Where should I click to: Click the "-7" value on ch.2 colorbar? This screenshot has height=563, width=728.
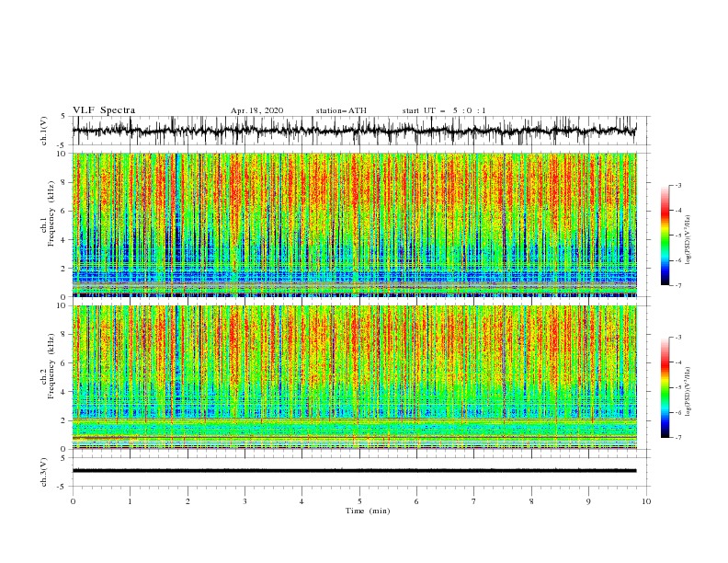pos(677,438)
